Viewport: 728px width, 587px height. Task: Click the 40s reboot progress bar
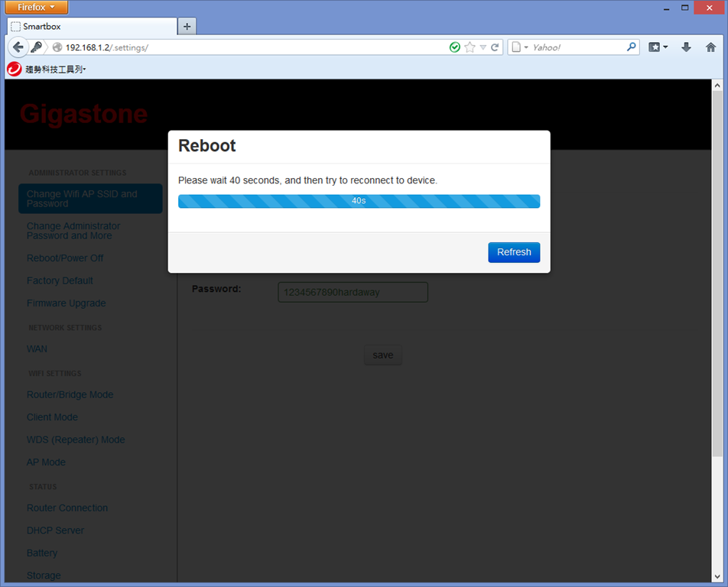[x=359, y=201]
